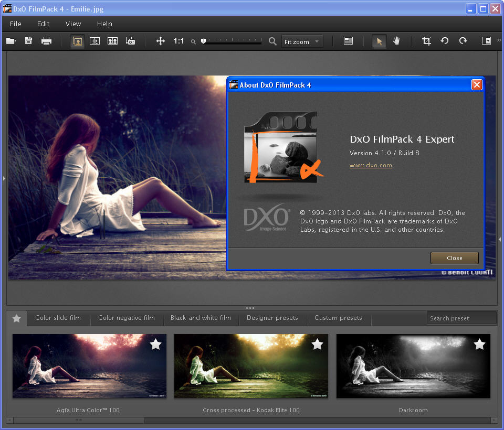Minimize the DxO FilmPack window

[470, 9]
